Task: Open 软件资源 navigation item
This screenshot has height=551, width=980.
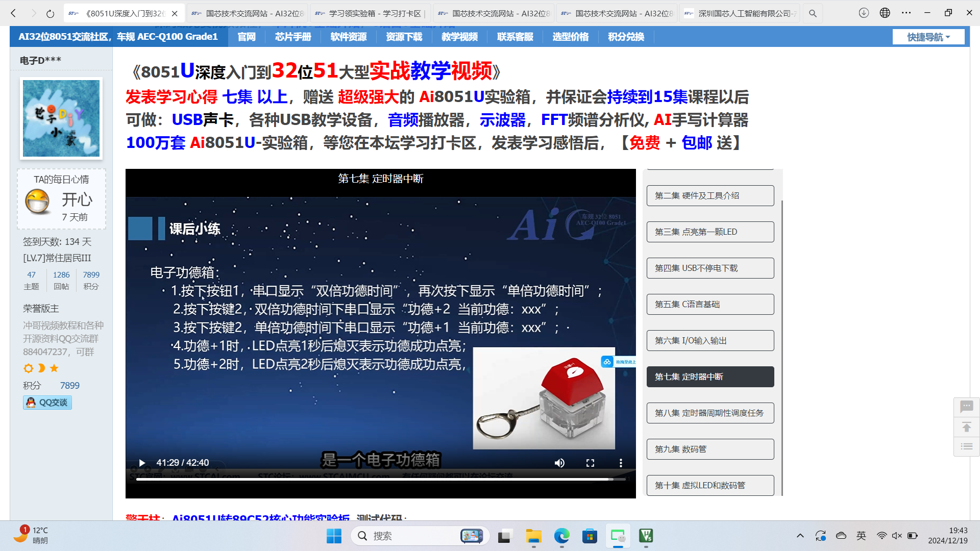Action: click(x=349, y=37)
